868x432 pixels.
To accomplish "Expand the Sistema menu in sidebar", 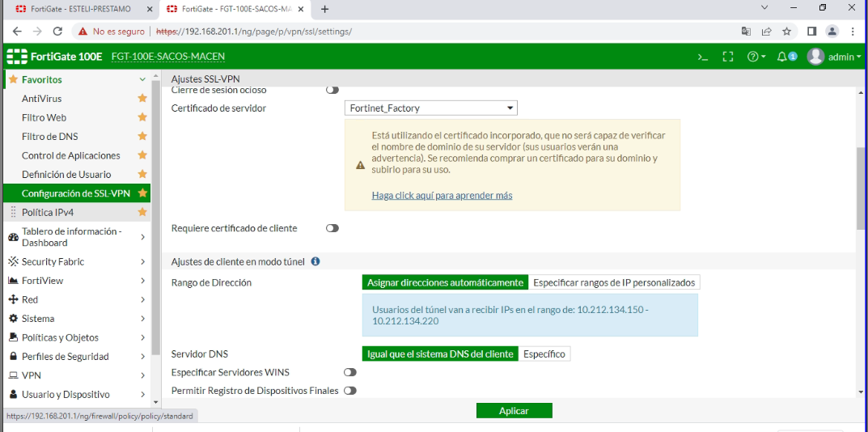I will click(x=76, y=319).
